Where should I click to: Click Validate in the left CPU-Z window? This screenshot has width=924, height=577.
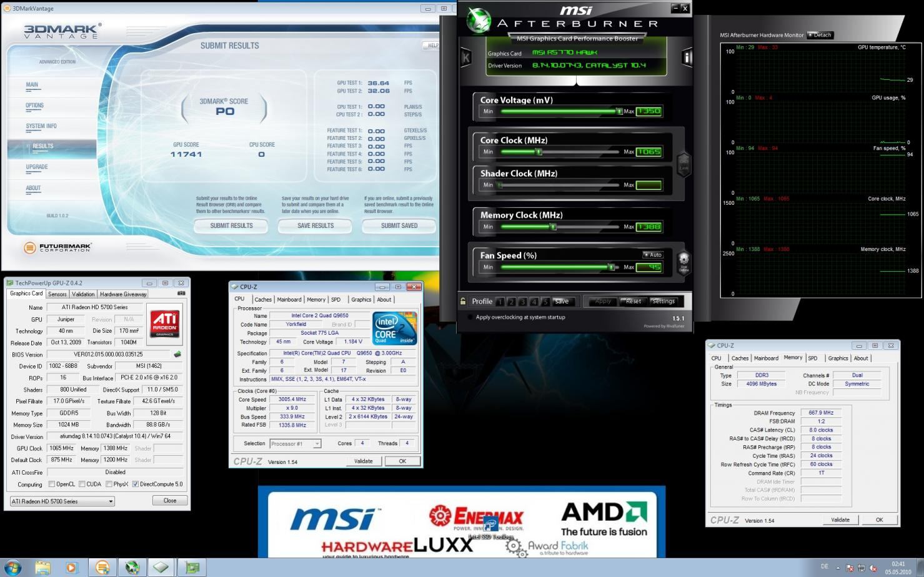tap(363, 461)
